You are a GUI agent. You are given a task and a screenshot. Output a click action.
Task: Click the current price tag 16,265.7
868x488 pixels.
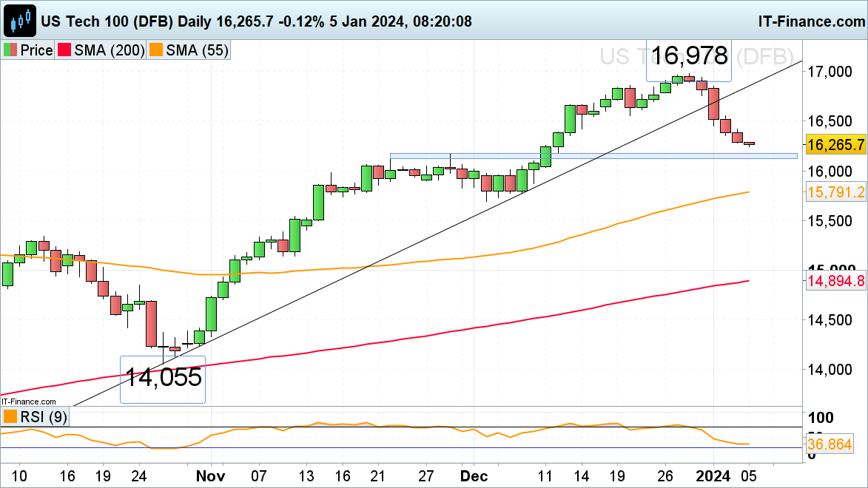click(x=836, y=145)
